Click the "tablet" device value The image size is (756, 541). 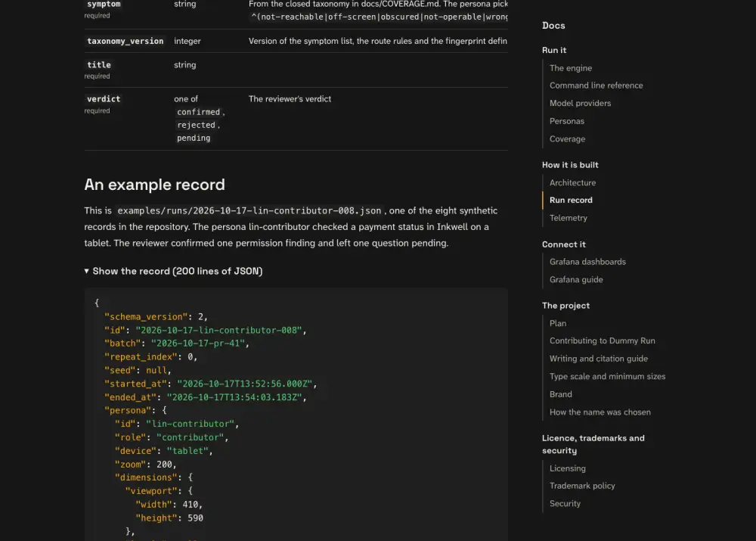[x=187, y=451]
